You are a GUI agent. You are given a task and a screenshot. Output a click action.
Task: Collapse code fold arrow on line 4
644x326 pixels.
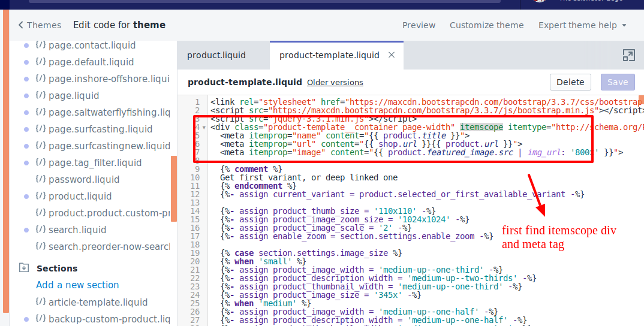pyautogui.click(x=204, y=128)
